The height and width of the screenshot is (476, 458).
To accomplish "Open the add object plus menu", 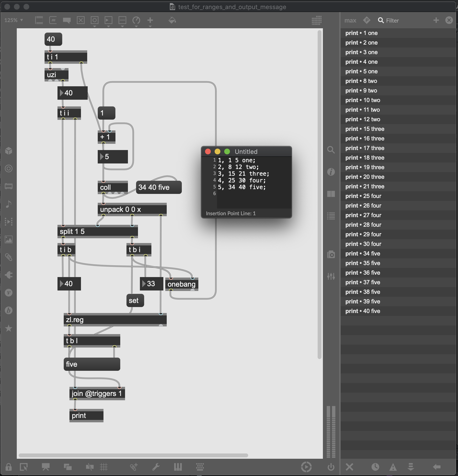I will 150,20.
